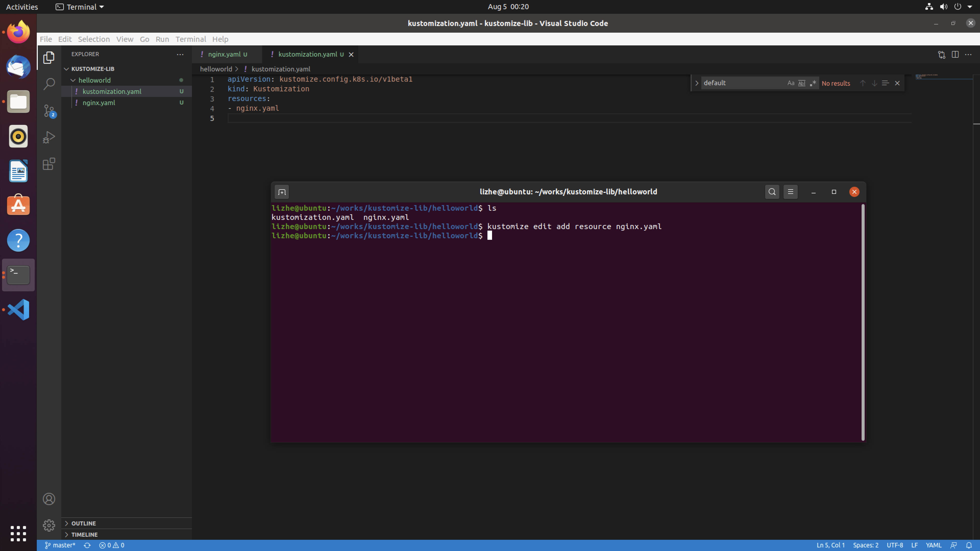The image size is (980, 551).
Task: Open the Run and Debug view
Action: point(49,137)
